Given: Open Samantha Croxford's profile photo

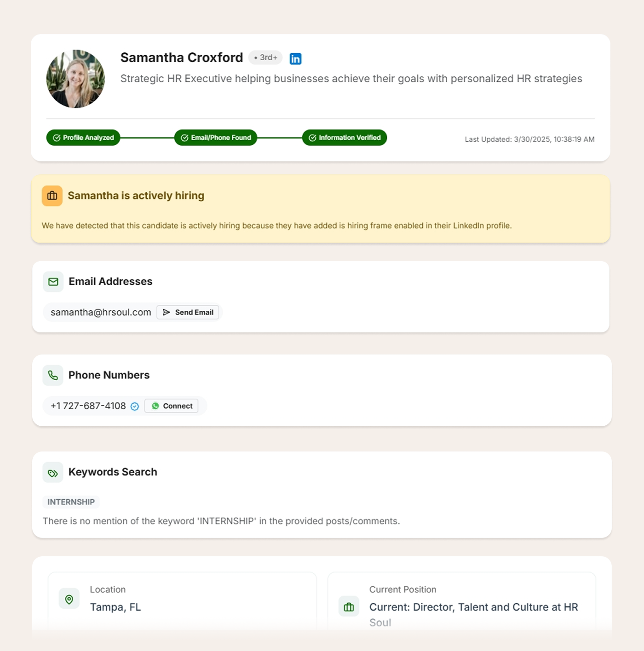Looking at the screenshot, I should pos(75,79).
